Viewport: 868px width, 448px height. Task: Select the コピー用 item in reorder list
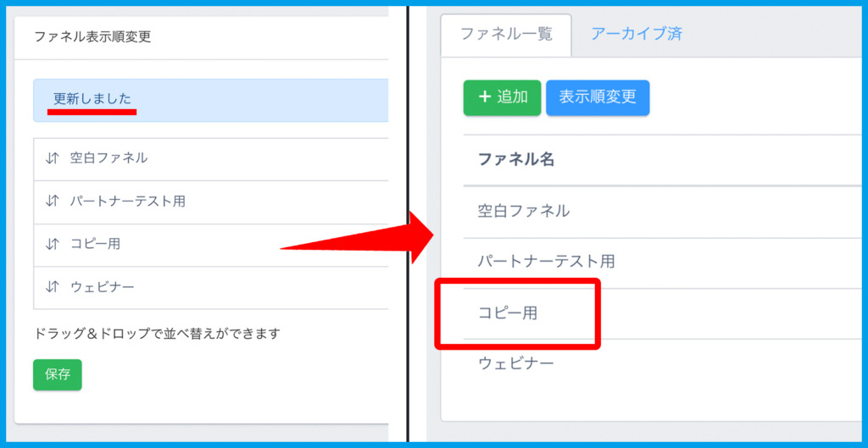click(95, 244)
